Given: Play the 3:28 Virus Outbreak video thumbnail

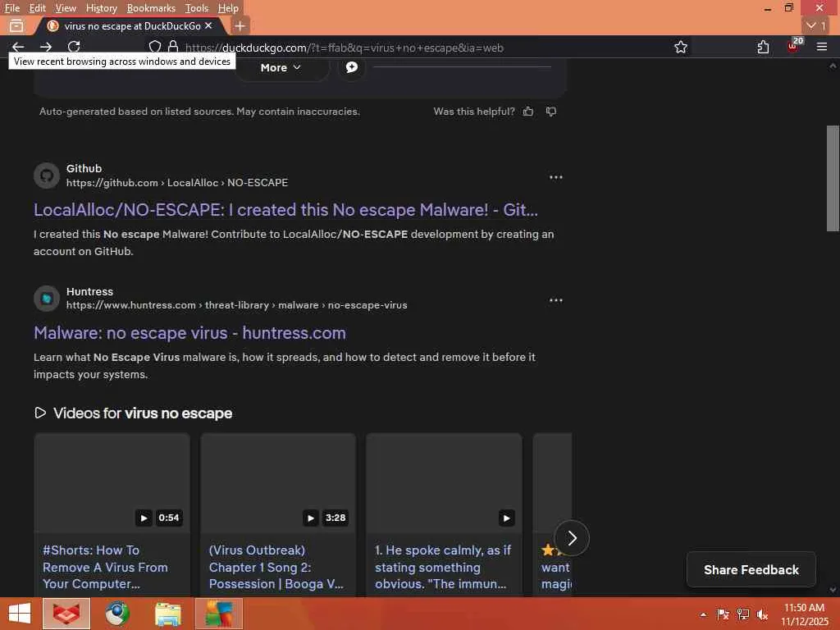Looking at the screenshot, I should tap(278, 483).
